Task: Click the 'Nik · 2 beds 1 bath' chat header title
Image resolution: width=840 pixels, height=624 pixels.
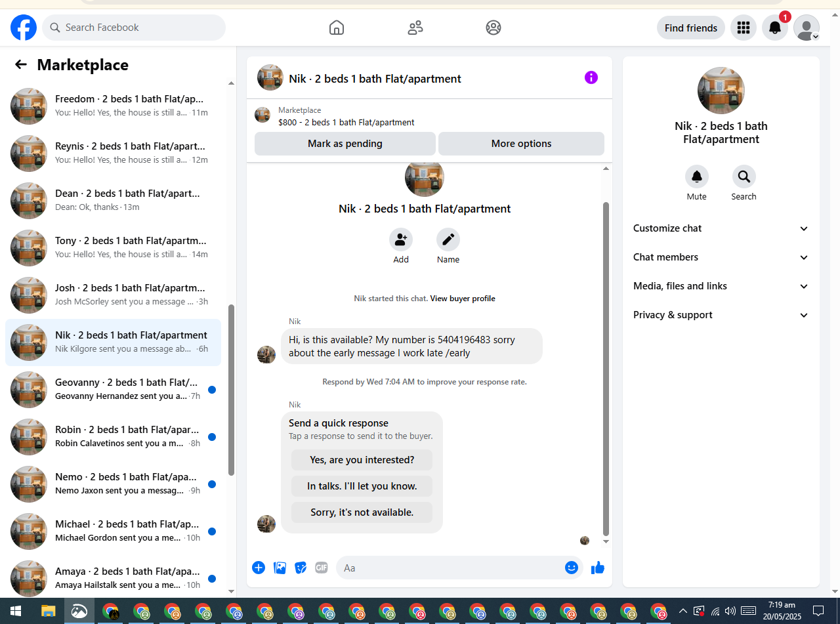Action: coord(375,79)
